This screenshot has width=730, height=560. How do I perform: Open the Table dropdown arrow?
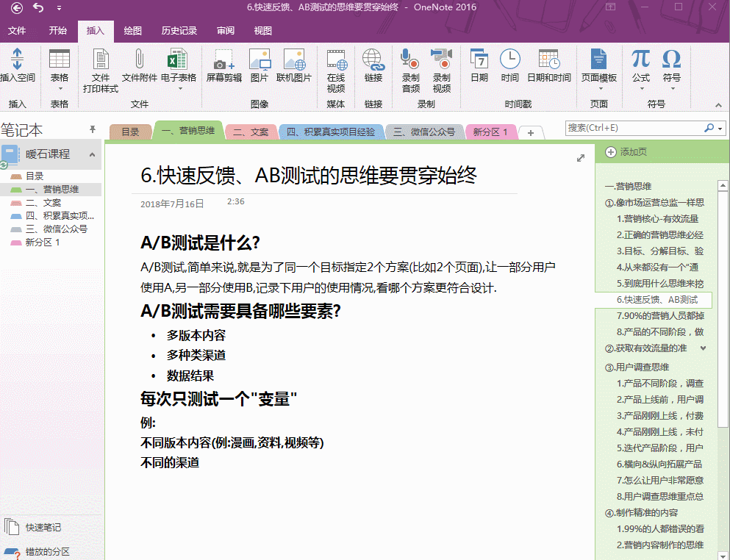(x=60, y=89)
